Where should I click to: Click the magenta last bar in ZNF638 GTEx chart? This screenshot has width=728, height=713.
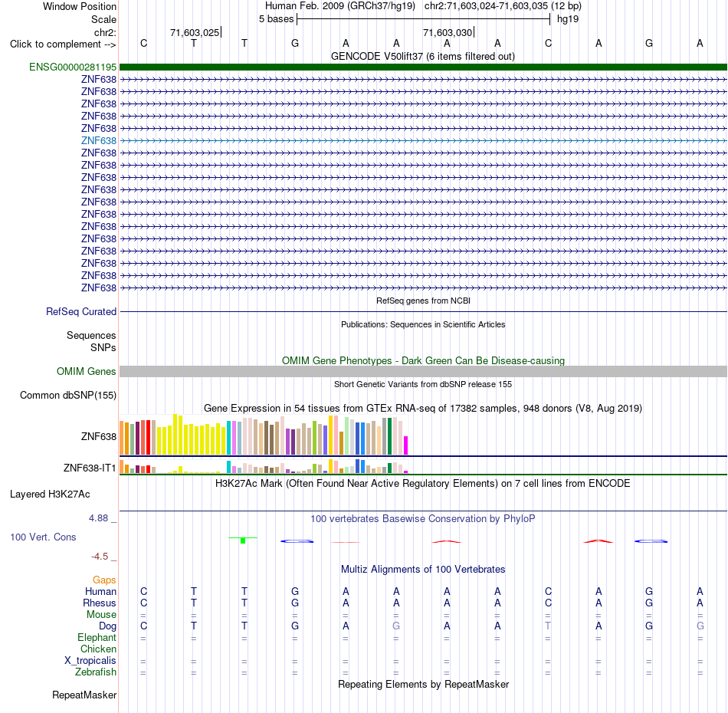(x=406, y=445)
